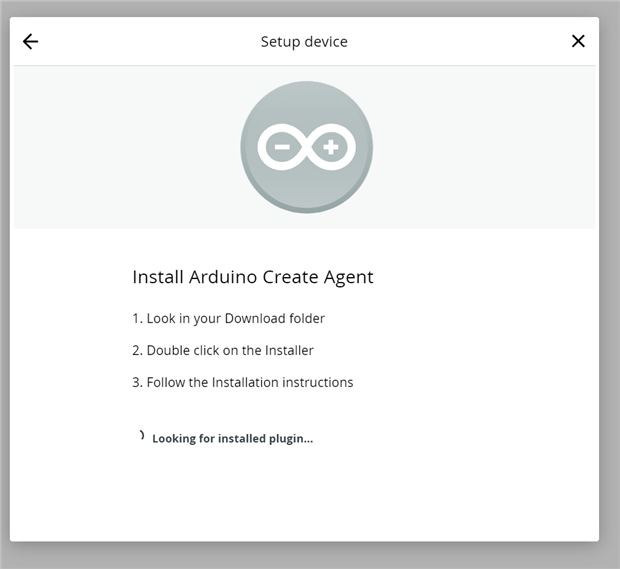Click the plus symbol inside Arduino logo
This screenshot has height=569, width=620.
(331, 148)
